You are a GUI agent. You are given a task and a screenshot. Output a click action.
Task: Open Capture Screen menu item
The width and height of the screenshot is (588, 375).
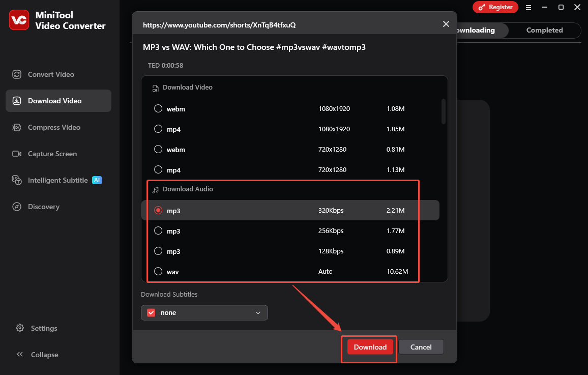pyautogui.click(x=58, y=154)
